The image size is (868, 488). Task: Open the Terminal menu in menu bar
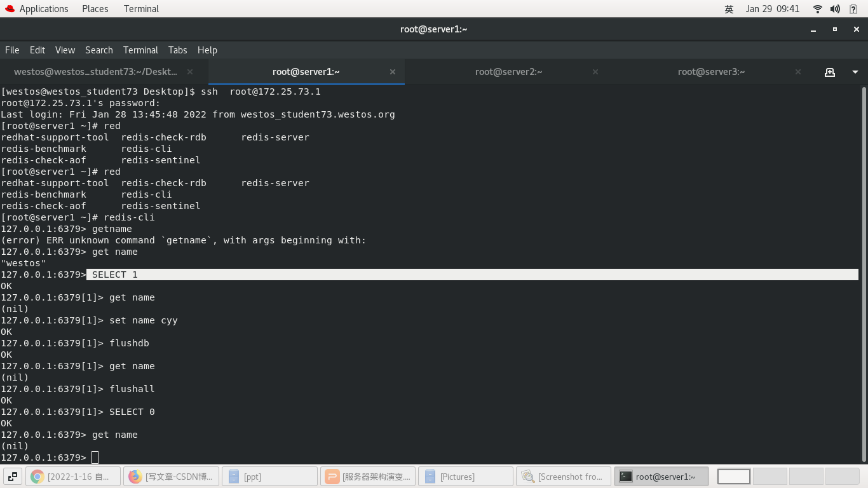[140, 50]
